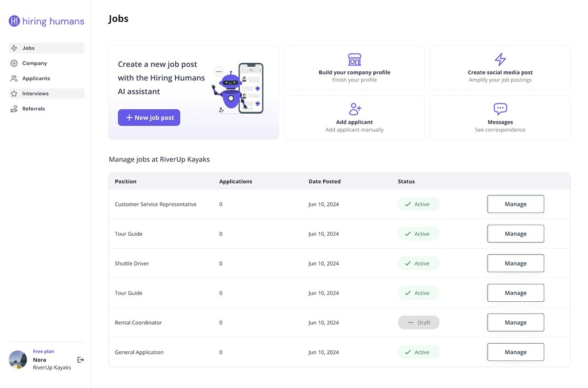This screenshot has height=388, width=588.
Task: Click the RiverUp Kayaks name under Nora
Action: click(52, 367)
